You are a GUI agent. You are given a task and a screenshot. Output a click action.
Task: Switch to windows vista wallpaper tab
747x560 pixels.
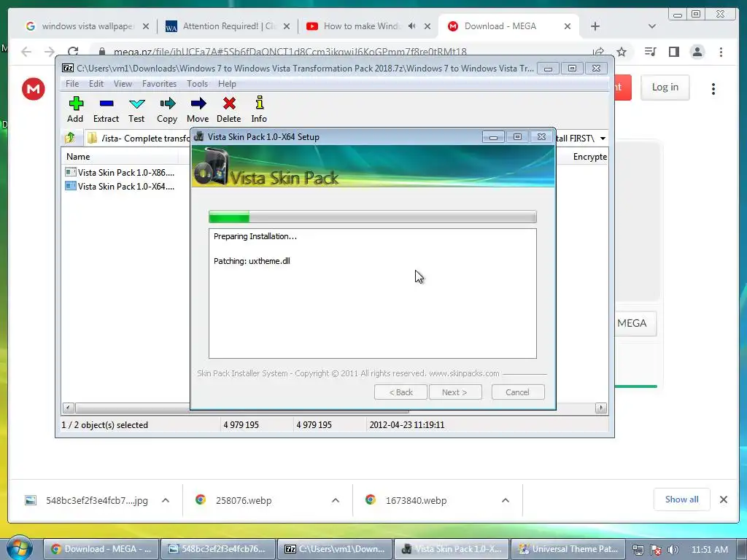(88, 26)
